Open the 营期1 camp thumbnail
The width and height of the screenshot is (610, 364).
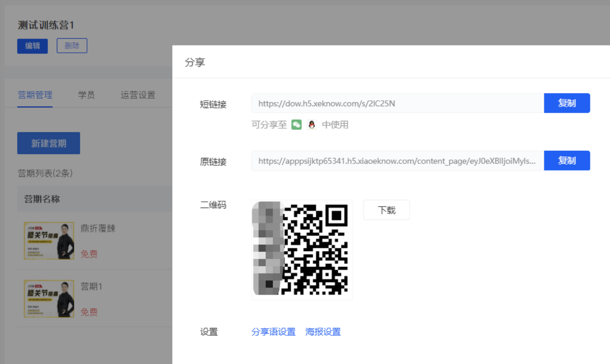click(49, 299)
